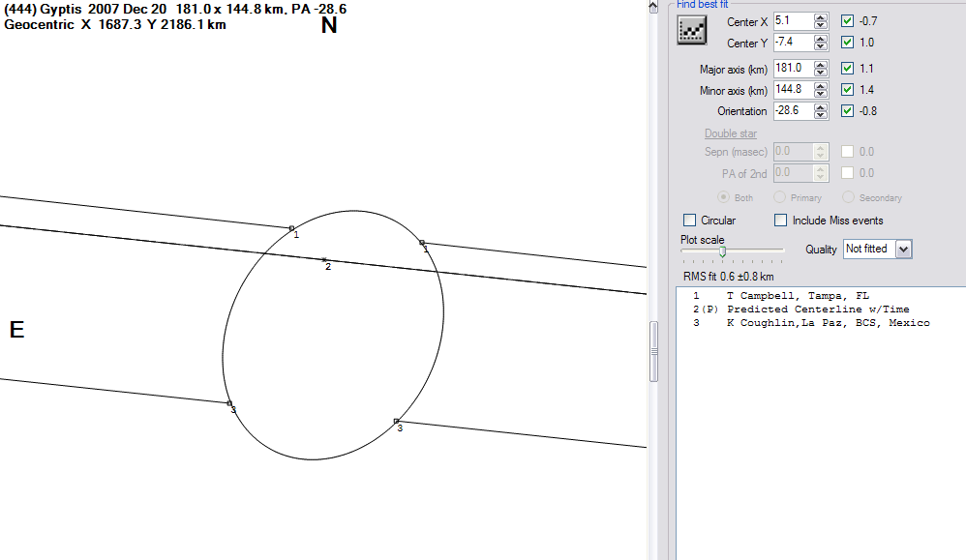Increase Center Y using the up spinner arrow
Screen dimensions: 966x560
pos(820,39)
